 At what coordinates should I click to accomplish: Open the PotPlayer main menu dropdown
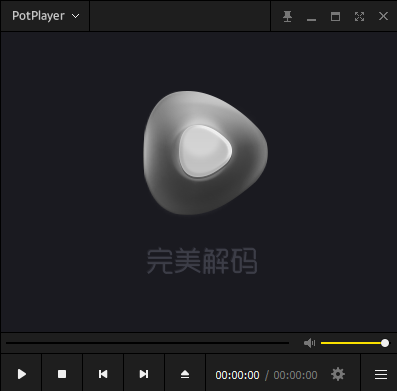[45, 16]
